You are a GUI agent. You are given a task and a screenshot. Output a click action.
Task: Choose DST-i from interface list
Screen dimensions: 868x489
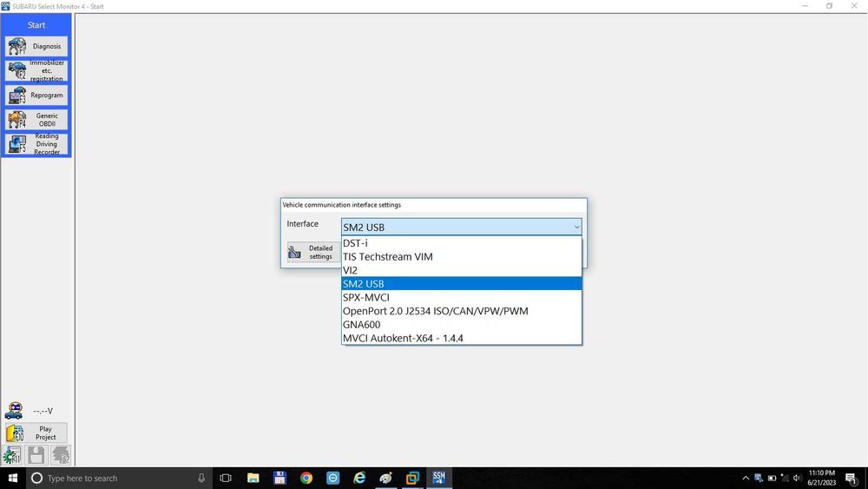point(462,243)
